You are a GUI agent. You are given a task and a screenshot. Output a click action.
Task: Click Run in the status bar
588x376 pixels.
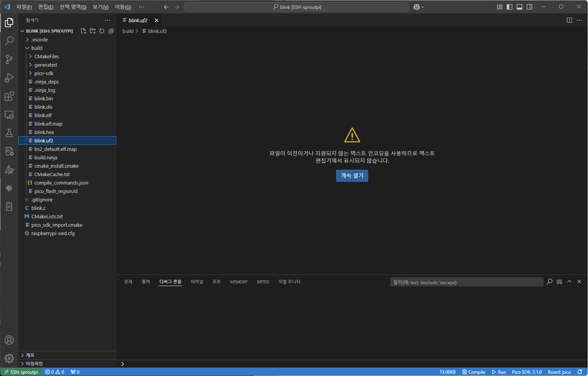click(x=499, y=372)
